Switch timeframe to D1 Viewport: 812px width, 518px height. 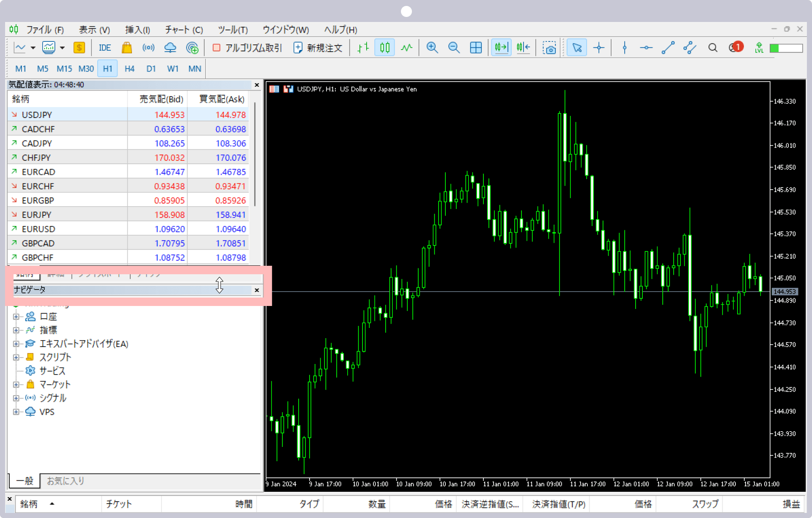click(151, 69)
